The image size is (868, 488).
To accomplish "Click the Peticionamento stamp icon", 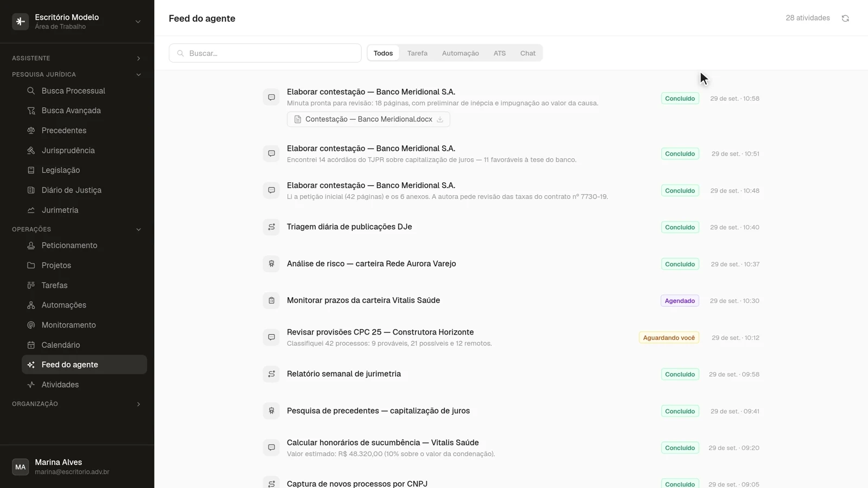I will tap(31, 246).
